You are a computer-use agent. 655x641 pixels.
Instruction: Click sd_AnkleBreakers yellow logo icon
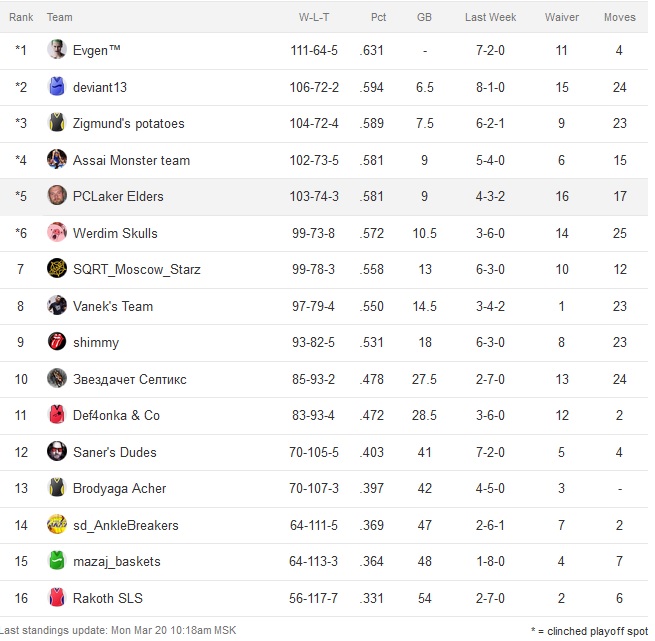[x=57, y=525]
